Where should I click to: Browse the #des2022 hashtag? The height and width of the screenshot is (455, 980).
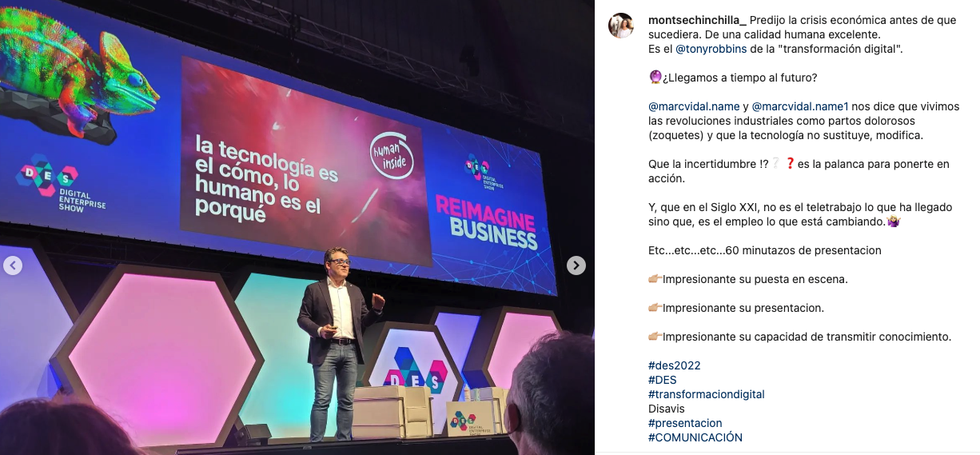click(675, 365)
